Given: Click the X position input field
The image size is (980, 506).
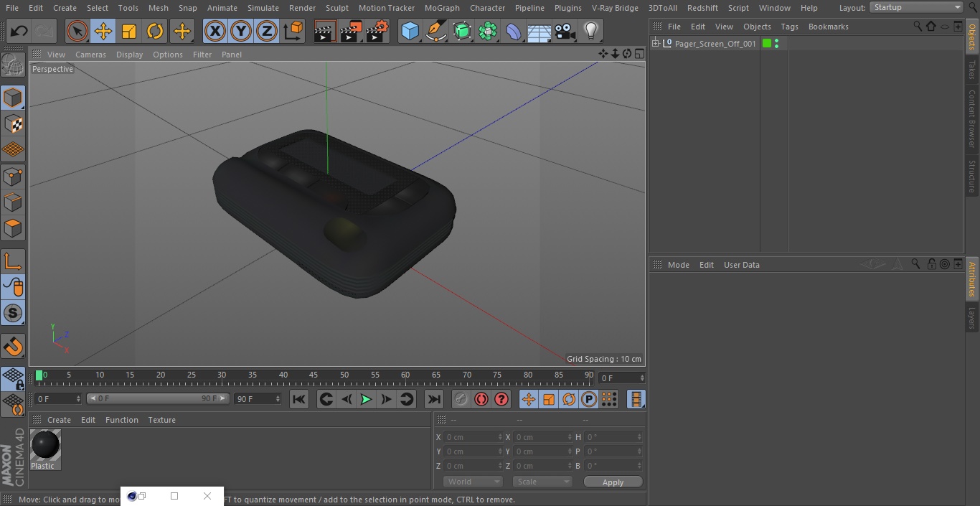Looking at the screenshot, I should (473, 437).
